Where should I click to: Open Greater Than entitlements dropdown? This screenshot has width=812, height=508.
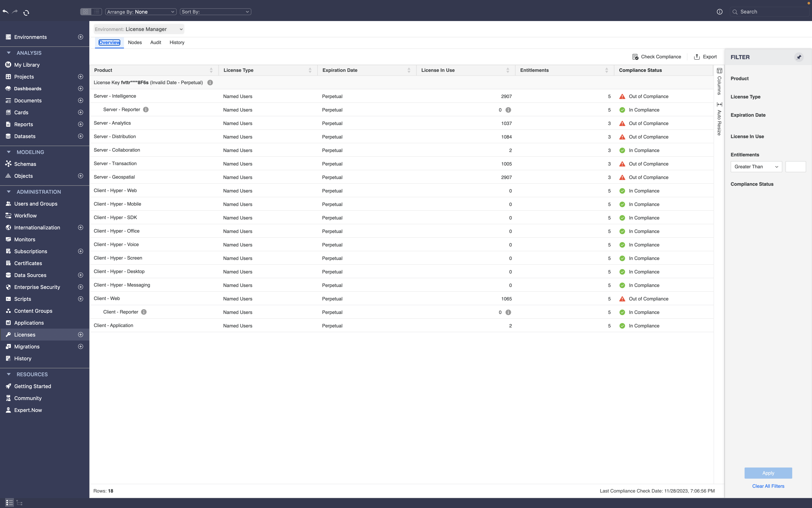[756, 167]
